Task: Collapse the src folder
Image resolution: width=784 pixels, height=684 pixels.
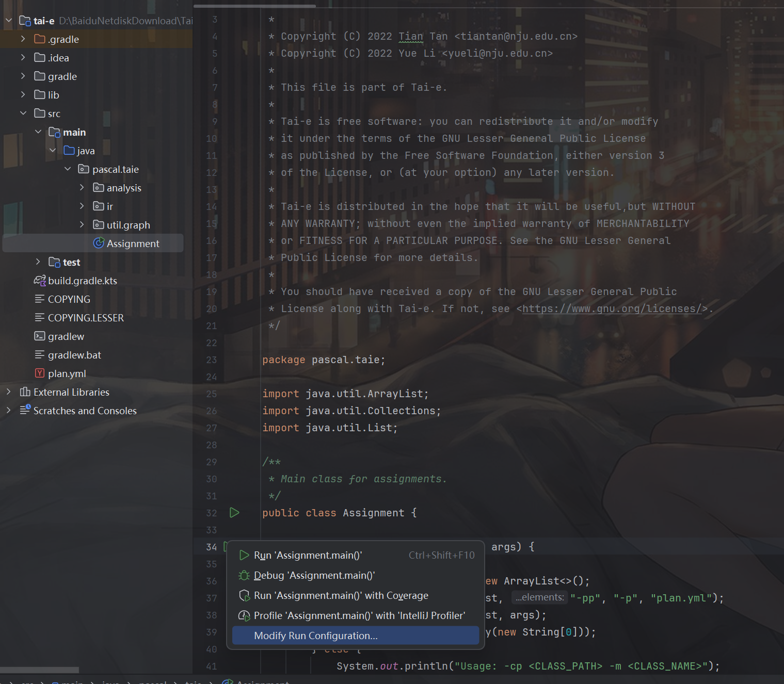Action: [x=23, y=113]
